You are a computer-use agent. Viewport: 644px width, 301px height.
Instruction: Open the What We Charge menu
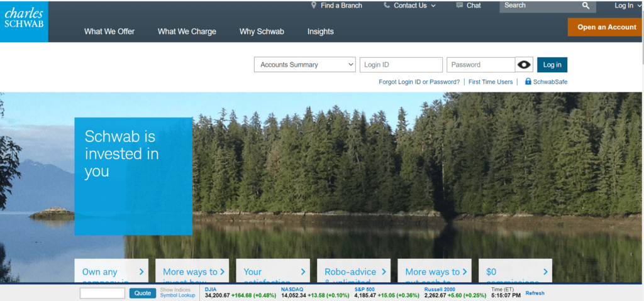187,31
